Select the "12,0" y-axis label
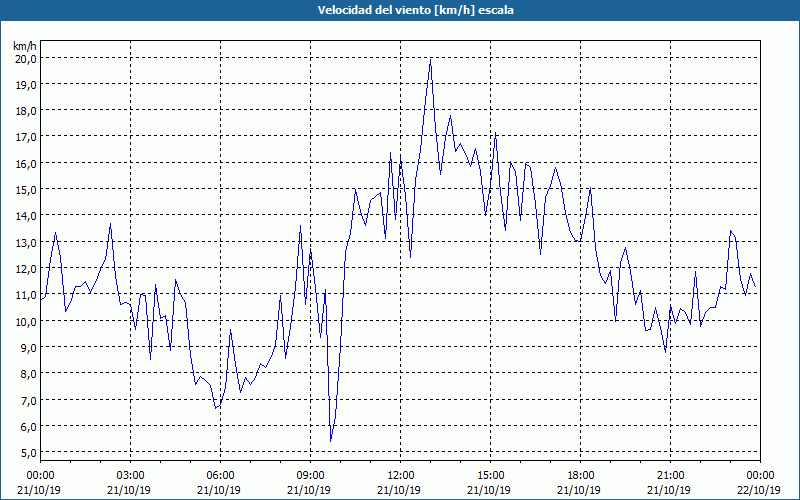Screen dimensions: 800x500 tap(26, 268)
